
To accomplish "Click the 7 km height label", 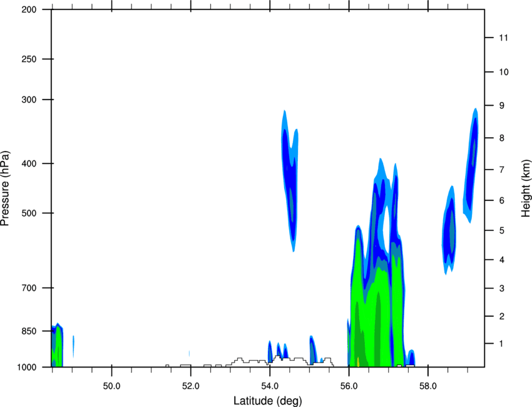I will [502, 170].
